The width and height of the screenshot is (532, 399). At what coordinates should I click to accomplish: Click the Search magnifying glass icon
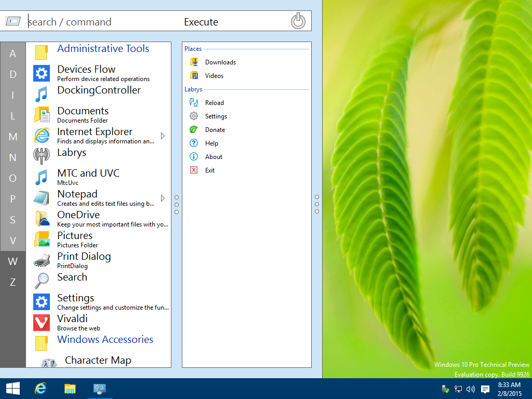(42, 281)
